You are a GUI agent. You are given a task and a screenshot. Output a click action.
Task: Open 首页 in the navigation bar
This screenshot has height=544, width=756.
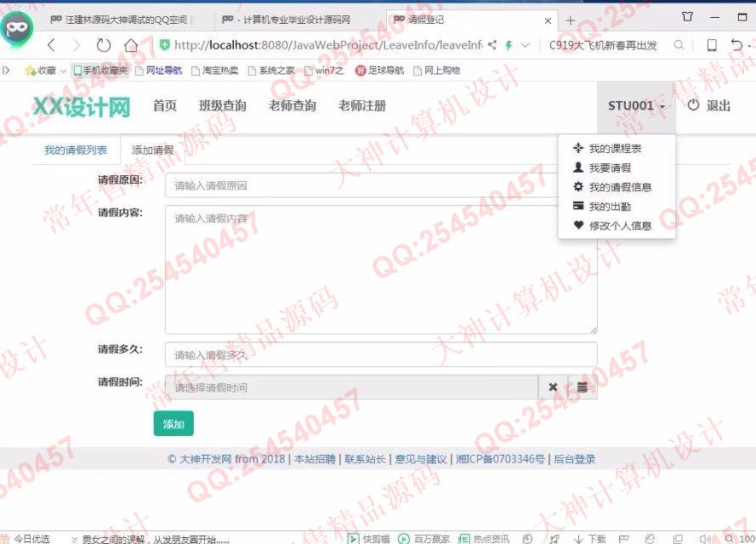[x=165, y=106]
